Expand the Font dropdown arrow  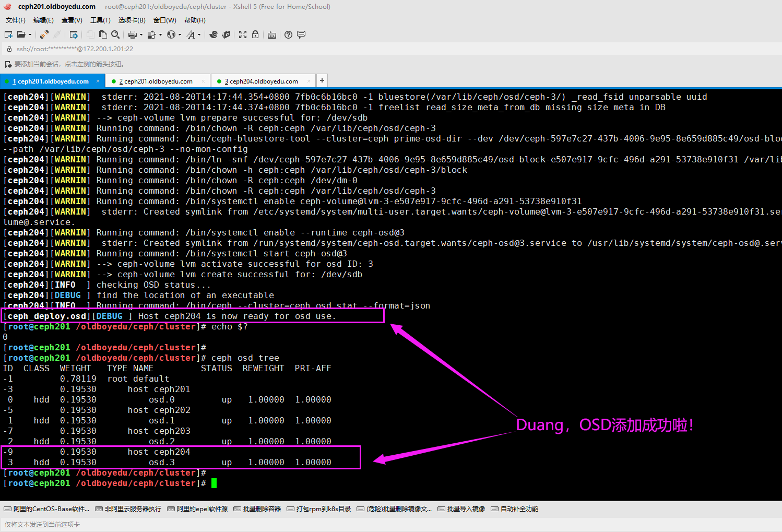(x=199, y=35)
